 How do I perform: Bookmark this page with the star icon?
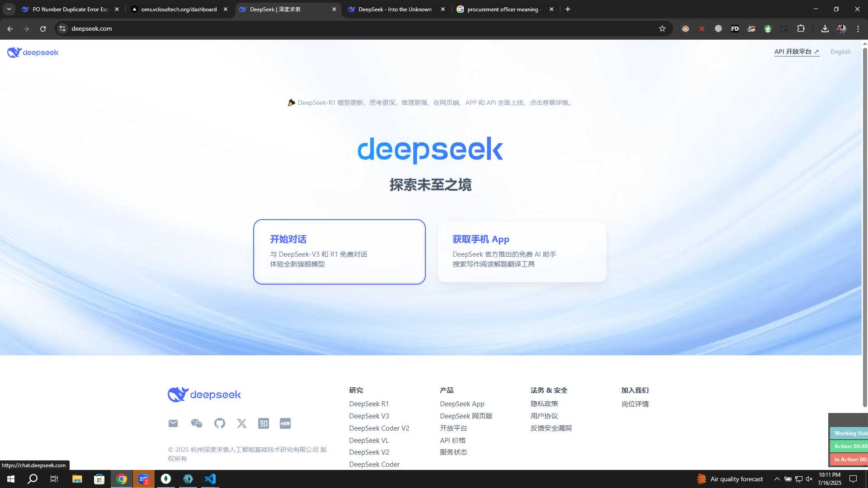662,28
